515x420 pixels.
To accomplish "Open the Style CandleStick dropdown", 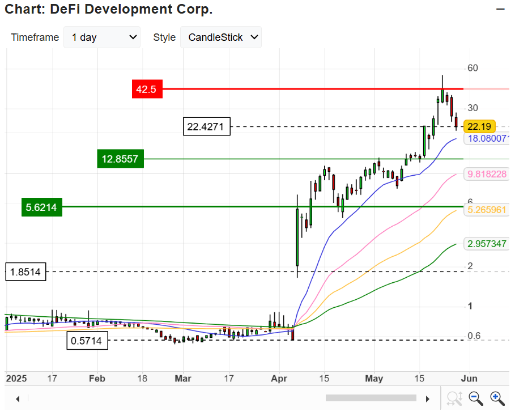I will [x=221, y=37].
